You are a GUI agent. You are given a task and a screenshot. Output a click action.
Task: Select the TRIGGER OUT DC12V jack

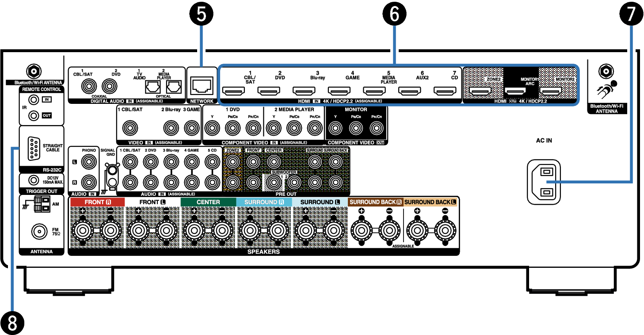[x=33, y=180]
